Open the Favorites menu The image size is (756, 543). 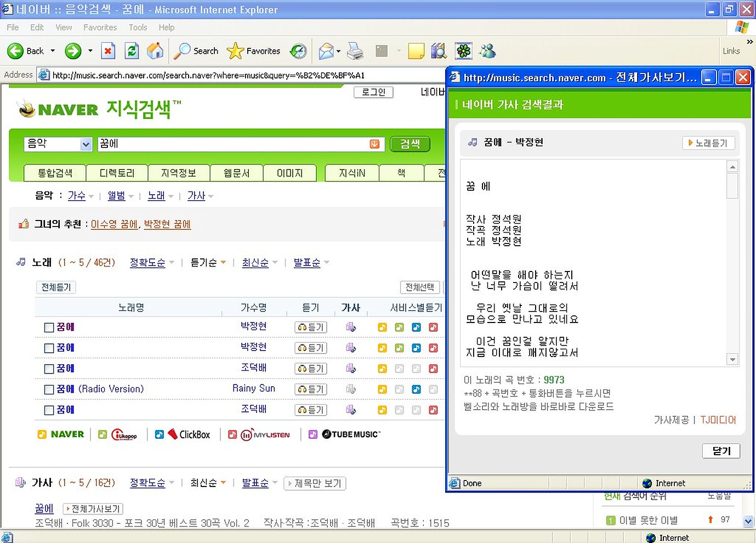pyautogui.click(x=100, y=27)
